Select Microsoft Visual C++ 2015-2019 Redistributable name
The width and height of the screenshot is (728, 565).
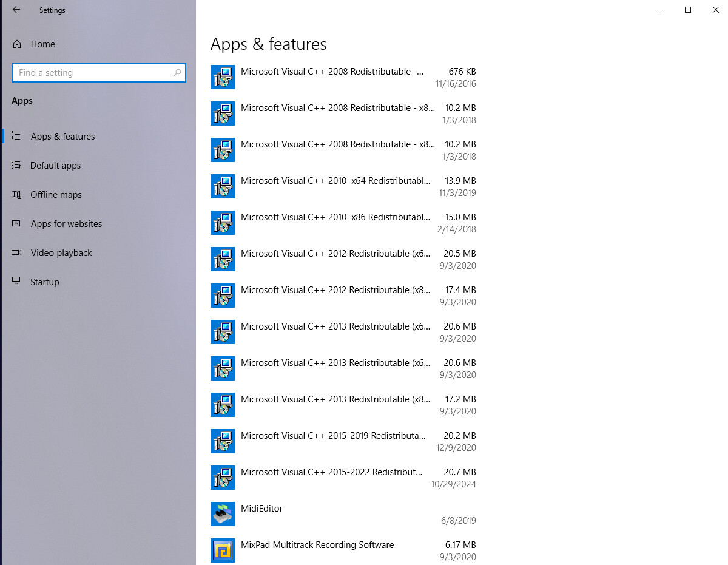coord(333,436)
